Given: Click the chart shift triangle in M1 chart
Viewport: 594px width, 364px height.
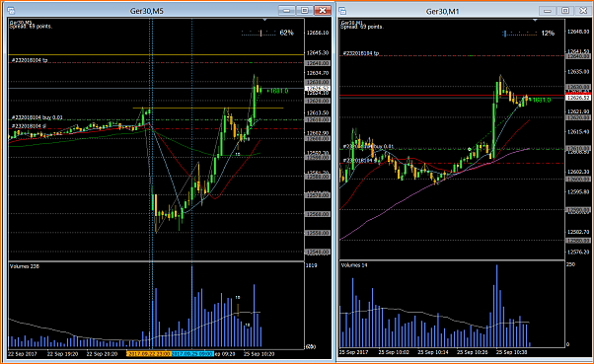Looking at the screenshot, I should coord(535,20).
